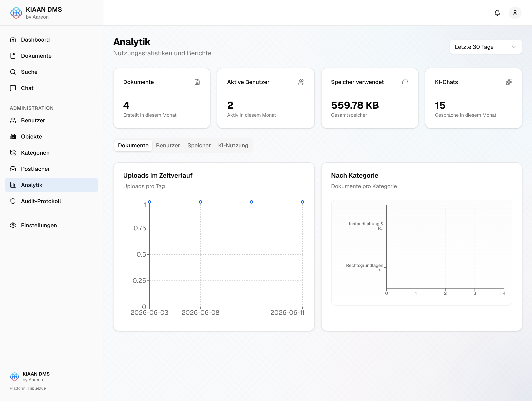Click the Dashboard home icon
This screenshot has height=401, width=532.
pos(13,40)
